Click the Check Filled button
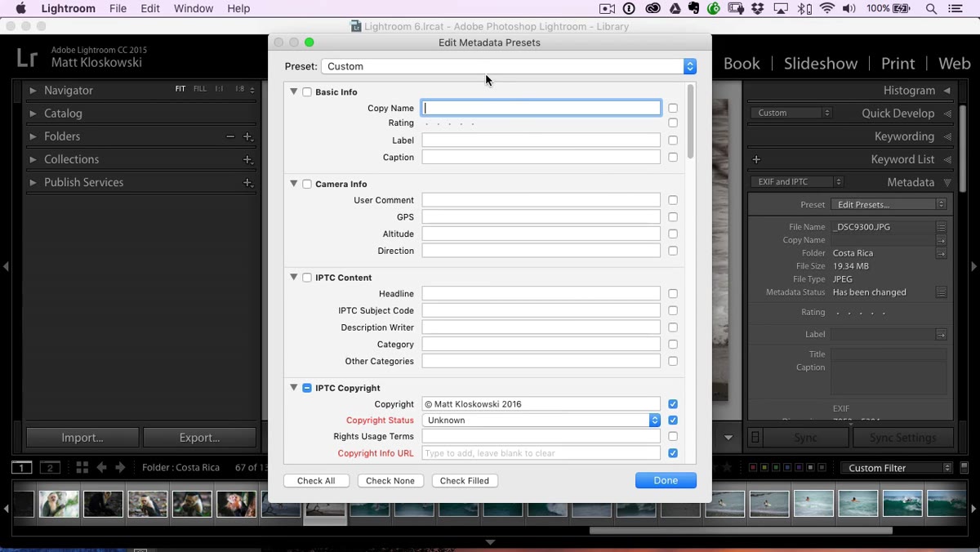980x552 pixels. (465, 481)
